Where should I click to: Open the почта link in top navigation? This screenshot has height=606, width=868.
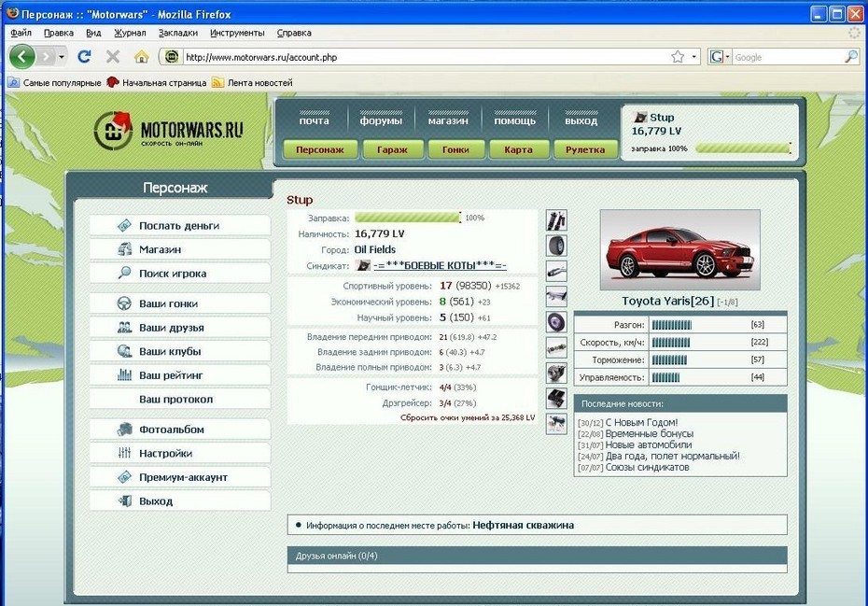point(314,120)
